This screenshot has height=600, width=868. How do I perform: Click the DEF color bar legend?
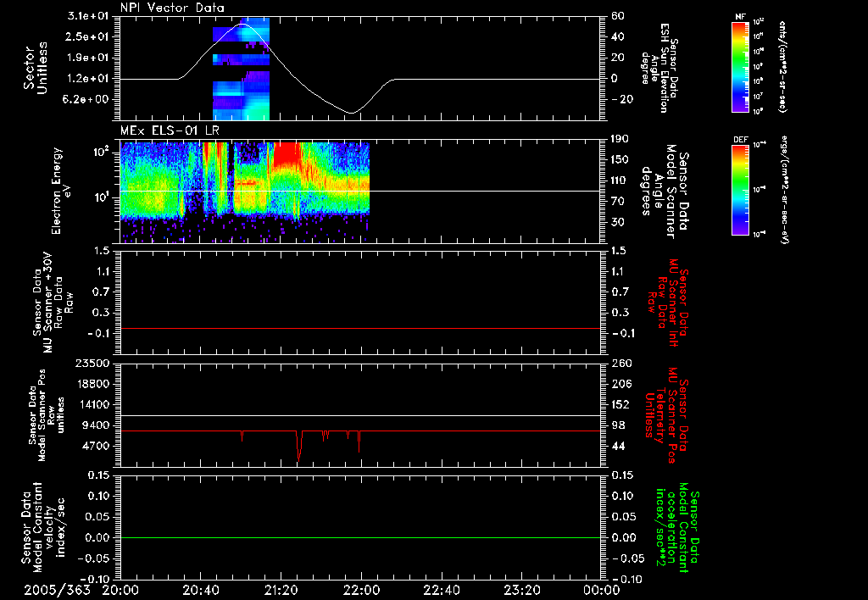(x=741, y=190)
